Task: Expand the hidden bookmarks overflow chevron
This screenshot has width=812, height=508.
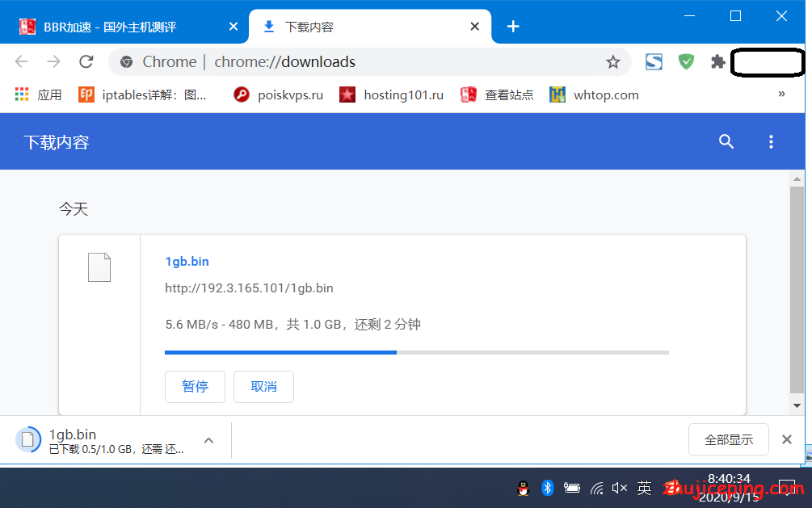Action: [x=781, y=94]
